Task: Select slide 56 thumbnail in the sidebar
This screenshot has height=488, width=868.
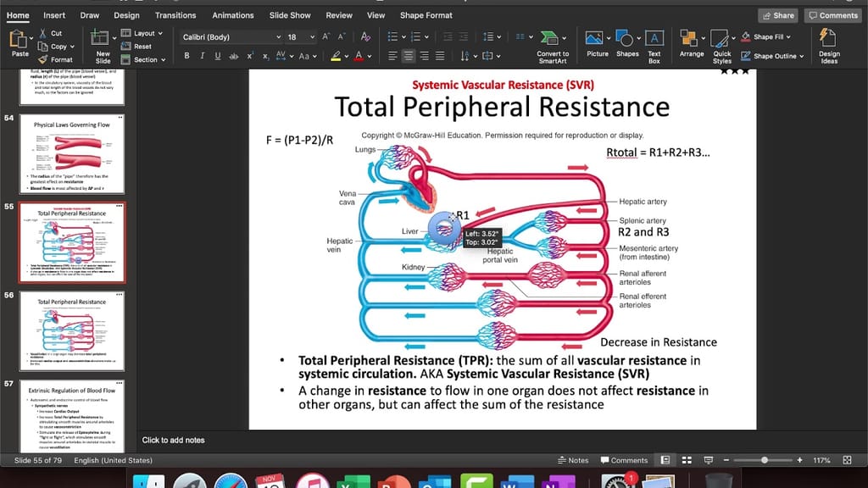Action: pyautogui.click(x=71, y=331)
